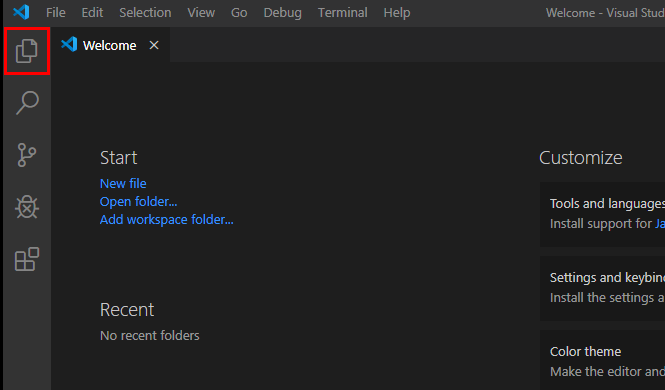Click the 'No recent folders' text
The height and width of the screenshot is (390, 665).
[150, 335]
